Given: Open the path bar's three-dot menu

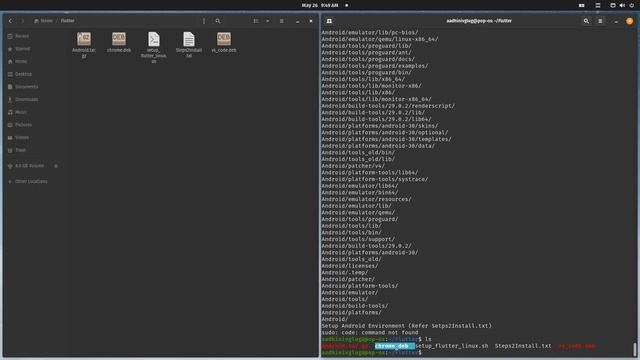Looking at the screenshot, I should click(204, 21).
